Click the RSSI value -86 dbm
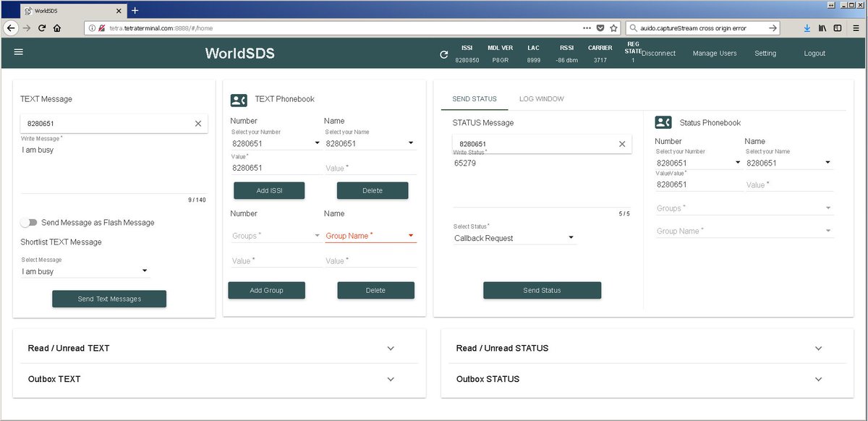Image resolution: width=868 pixels, height=421 pixels. click(x=566, y=60)
